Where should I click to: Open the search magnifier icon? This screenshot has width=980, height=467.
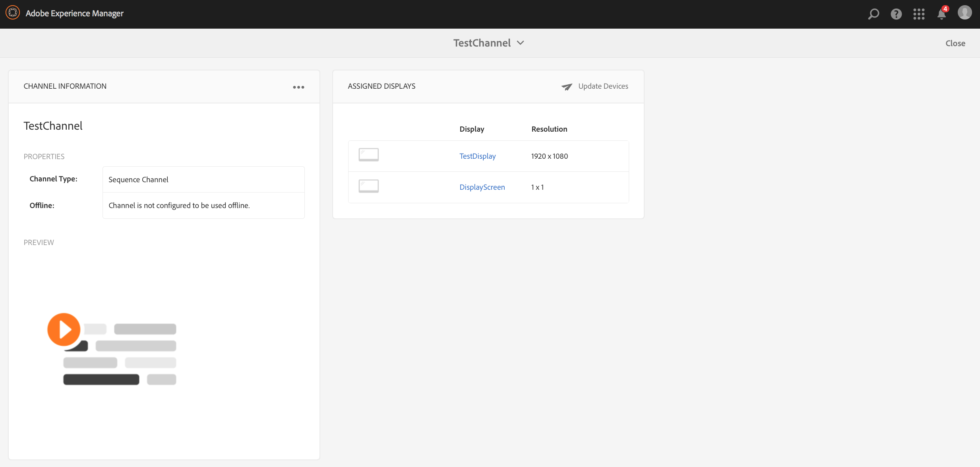(873, 14)
